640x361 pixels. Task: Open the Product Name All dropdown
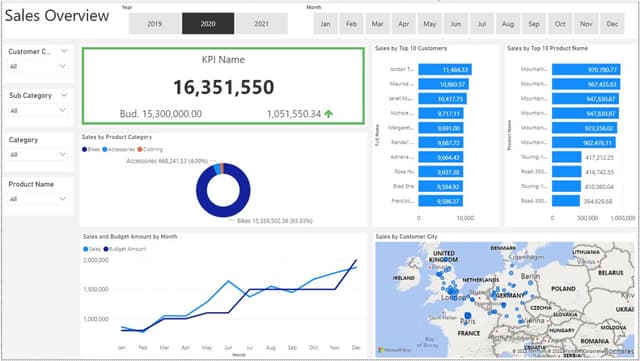pos(38,199)
